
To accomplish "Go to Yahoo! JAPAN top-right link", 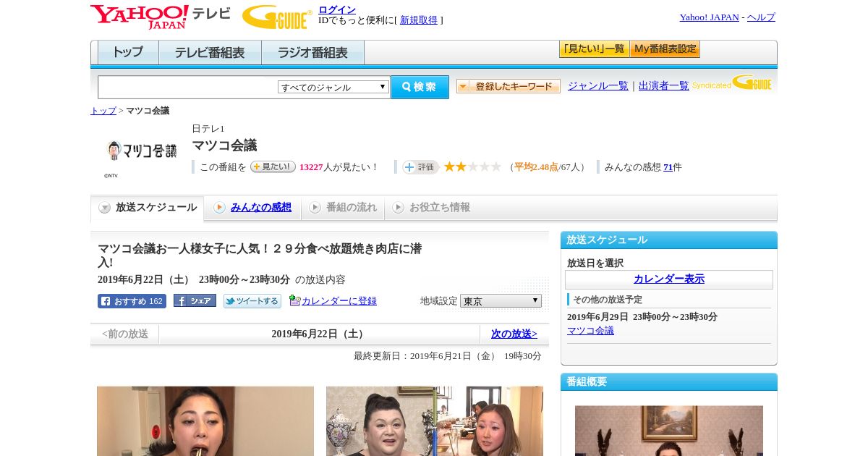I will coord(709,17).
